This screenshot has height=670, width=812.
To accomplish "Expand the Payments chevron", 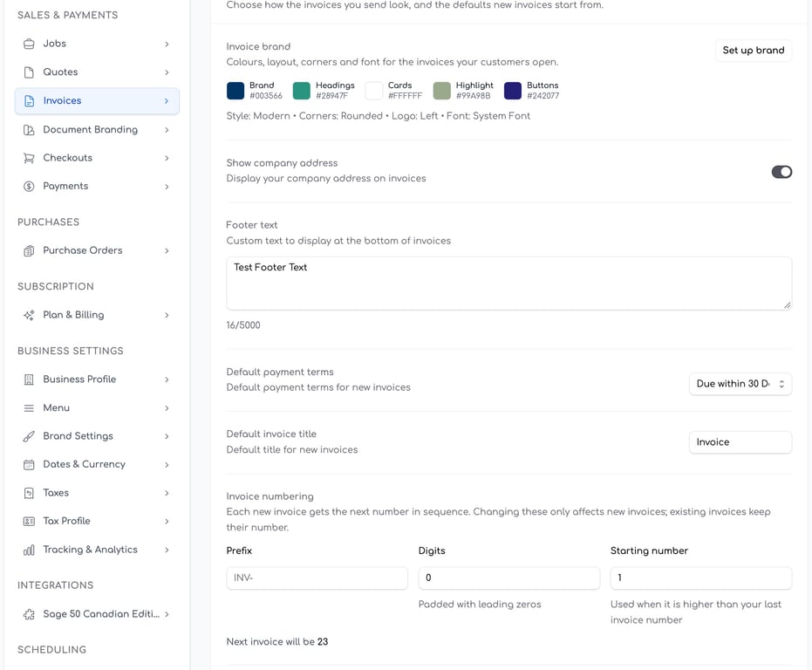I will tap(167, 187).
